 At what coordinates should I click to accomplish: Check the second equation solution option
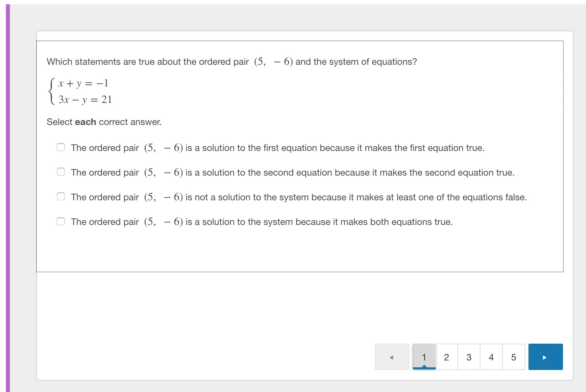[x=61, y=172]
